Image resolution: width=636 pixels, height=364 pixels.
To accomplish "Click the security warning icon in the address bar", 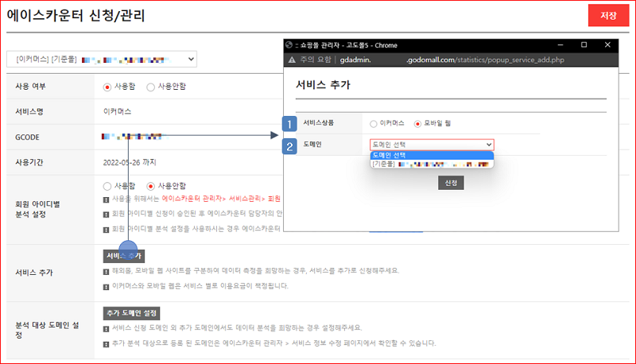I will coord(292,60).
